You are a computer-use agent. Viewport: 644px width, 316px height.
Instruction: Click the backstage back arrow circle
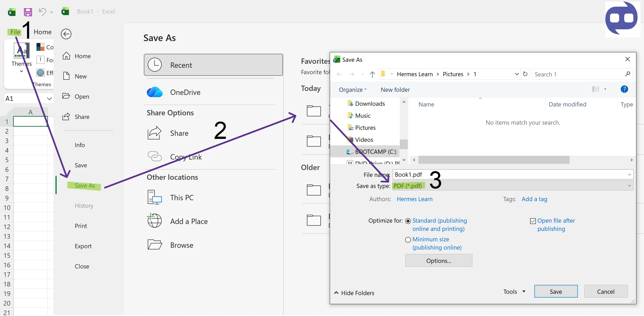[66, 34]
